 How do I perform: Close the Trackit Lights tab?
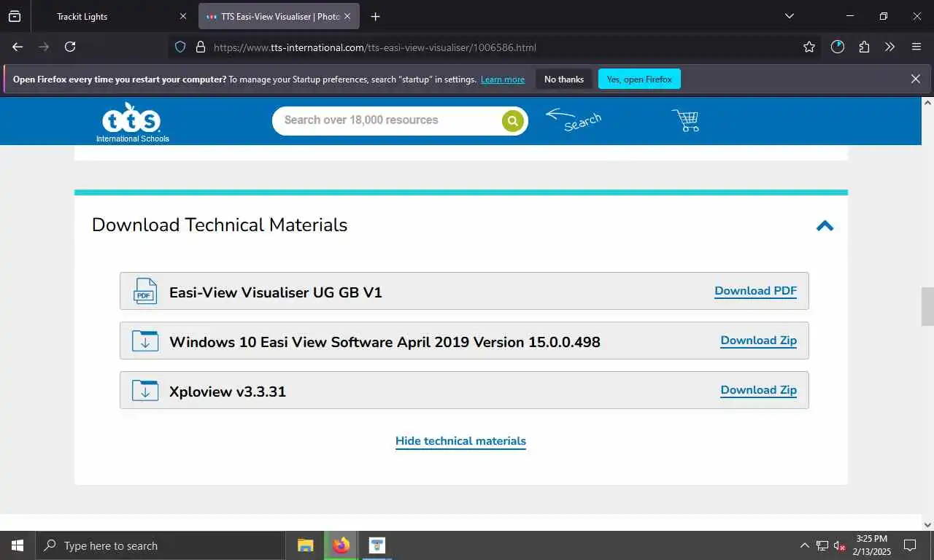(182, 16)
